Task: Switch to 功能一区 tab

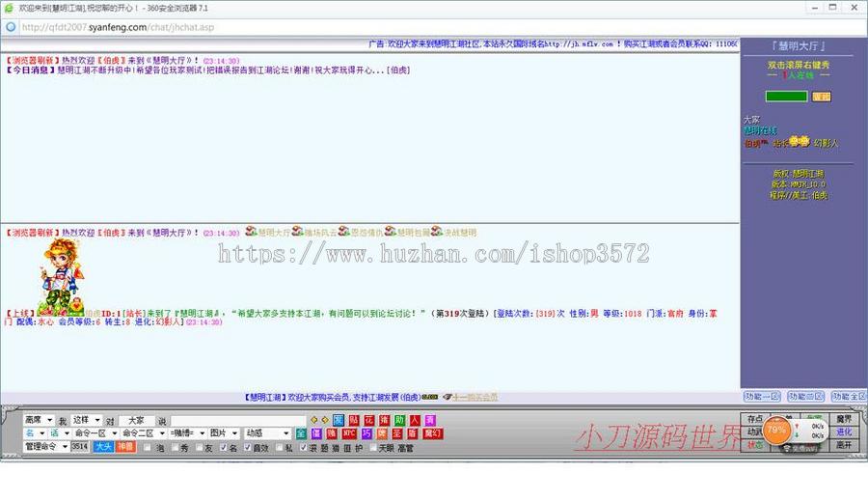Action: click(x=762, y=397)
